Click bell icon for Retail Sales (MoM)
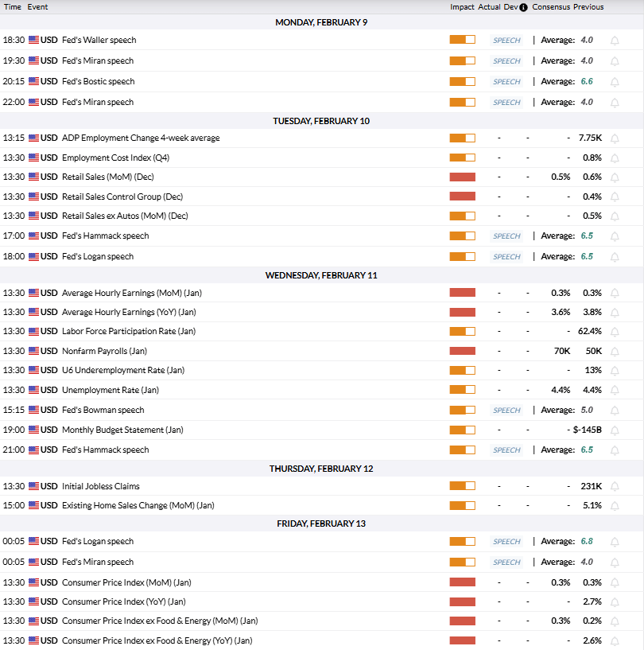 point(615,177)
